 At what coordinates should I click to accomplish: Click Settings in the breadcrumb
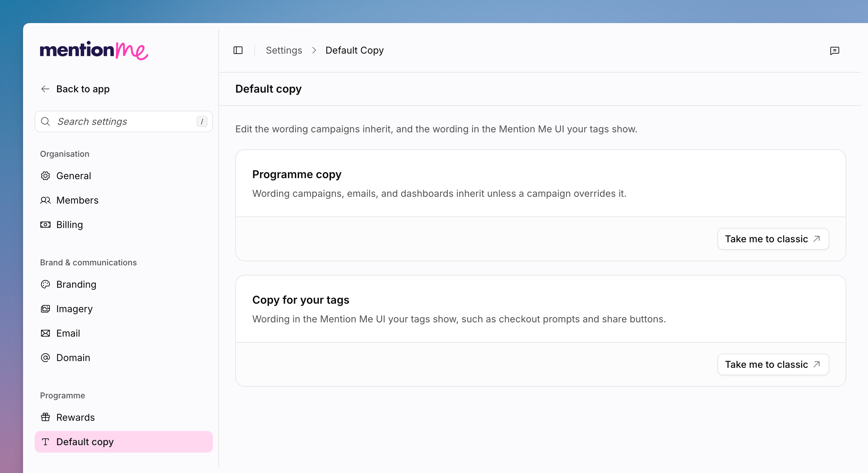pyautogui.click(x=284, y=50)
